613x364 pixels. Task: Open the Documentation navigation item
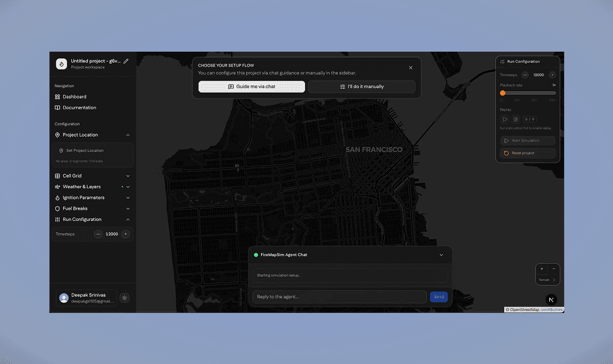(79, 107)
